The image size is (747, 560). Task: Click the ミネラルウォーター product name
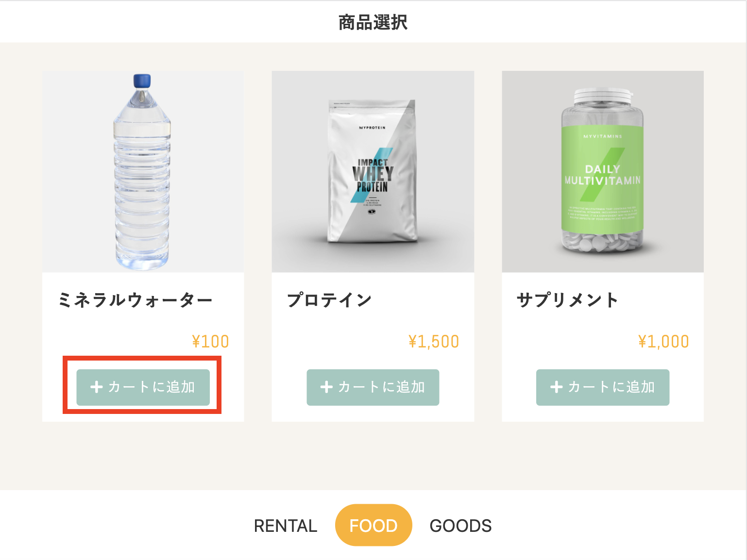pyautogui.click(x=135, y=300)
